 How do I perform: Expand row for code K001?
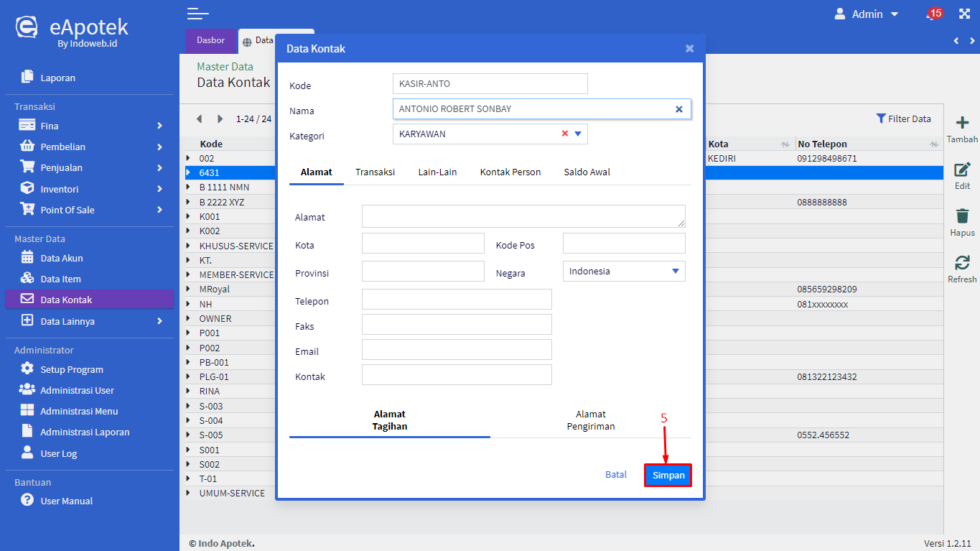click(189, 216)
